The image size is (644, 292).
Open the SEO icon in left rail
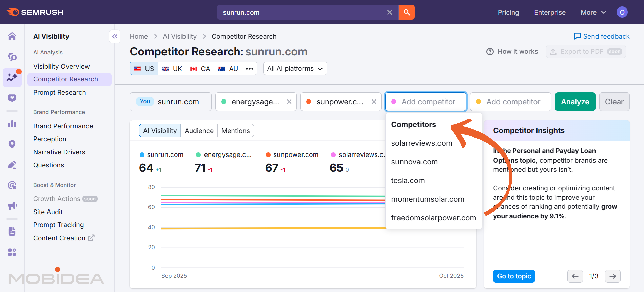[x=12, y=57]
